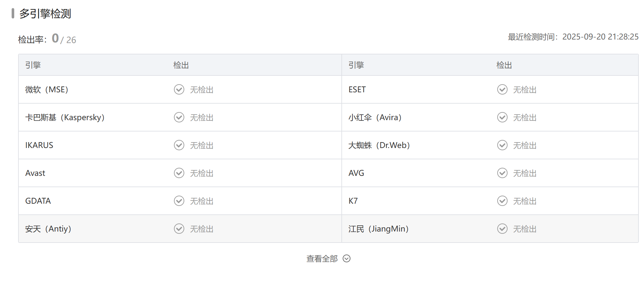Expand the full engine list with 查看全部
Viewport: 644px width, 284px height.
click(322, 258)
